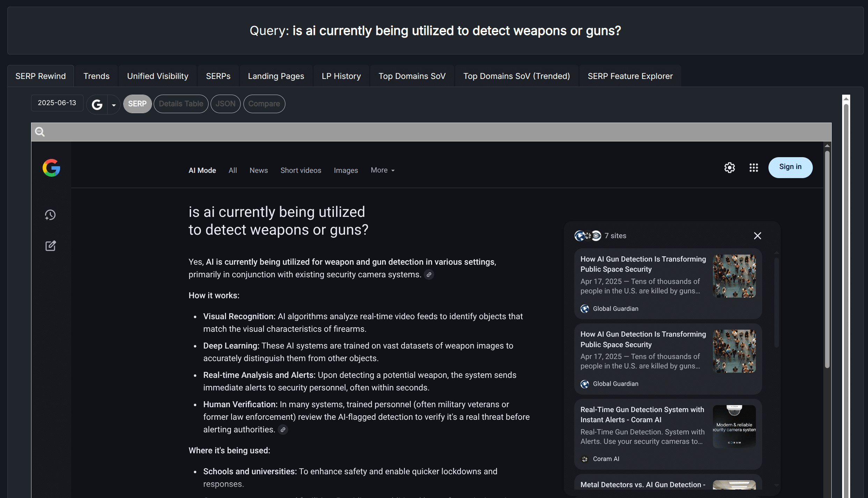Open the 2025-06-13 date picker

point(57,103)
